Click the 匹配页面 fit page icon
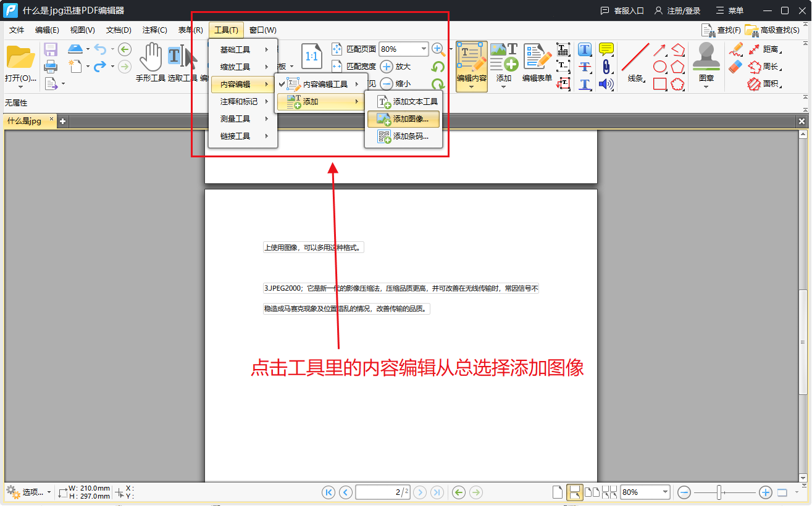This screenshot has width=812, height=506. click(337, 49)
